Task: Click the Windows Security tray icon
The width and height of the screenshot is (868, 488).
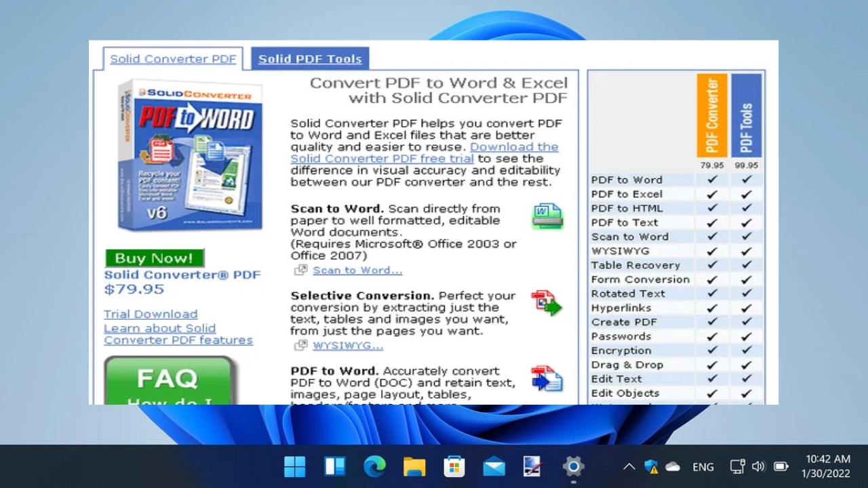Action: coord(651,466)
